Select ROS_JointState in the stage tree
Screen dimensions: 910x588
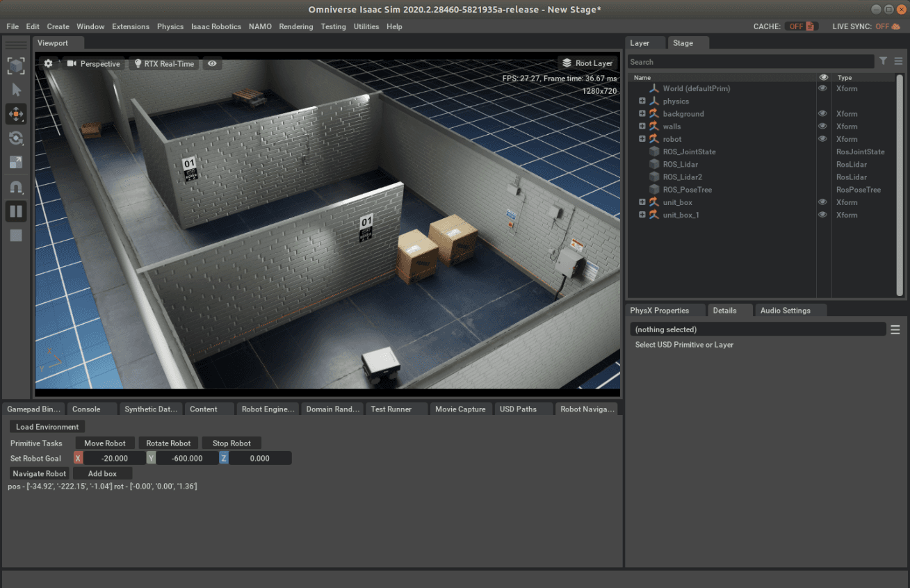coord(689,152)
